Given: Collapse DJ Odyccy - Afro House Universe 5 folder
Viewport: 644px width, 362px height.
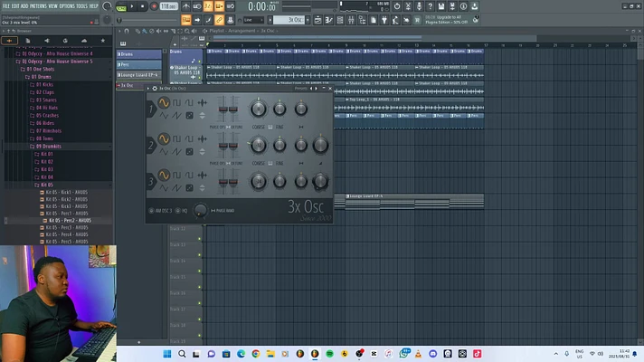Looking at the screenshot, I should click(x=57, y=62).
